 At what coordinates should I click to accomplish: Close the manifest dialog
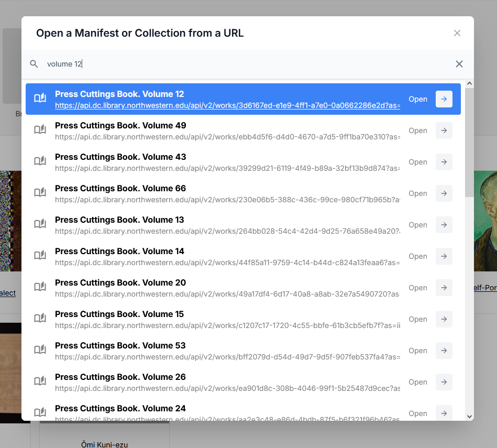click(457, 32)
